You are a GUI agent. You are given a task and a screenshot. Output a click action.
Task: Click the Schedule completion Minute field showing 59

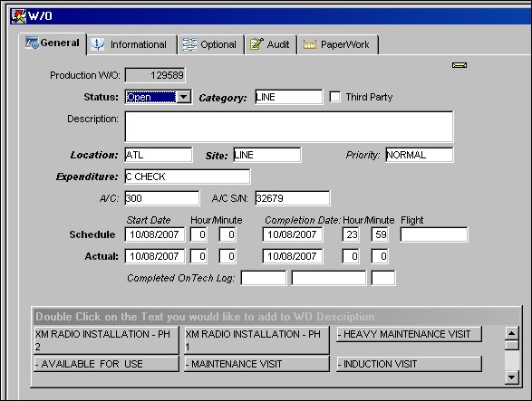pyautogui.click(x=380, y=234)
